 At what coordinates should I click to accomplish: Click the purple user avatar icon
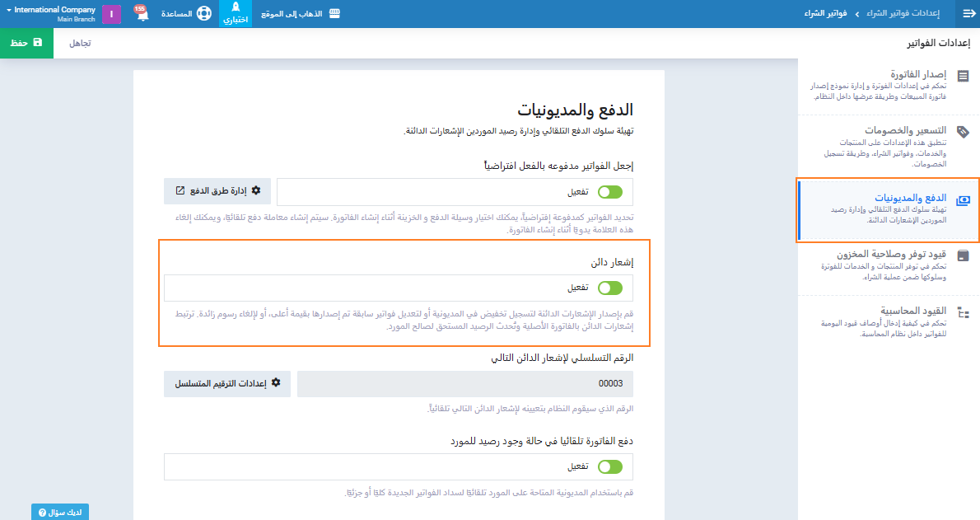tap(112, 14)
